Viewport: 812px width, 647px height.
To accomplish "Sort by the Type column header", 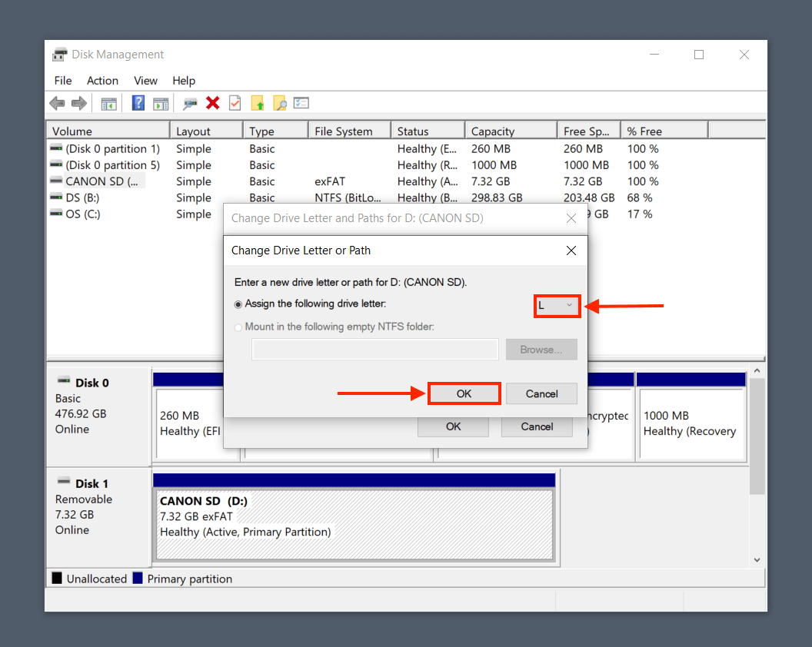I will click(x=276, y=131).
